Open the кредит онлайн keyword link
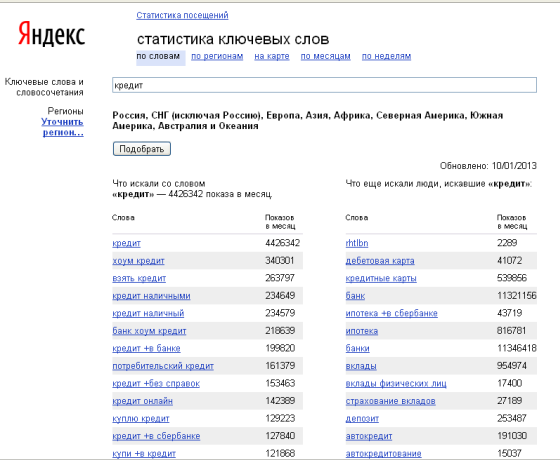 tap(142, 401)
